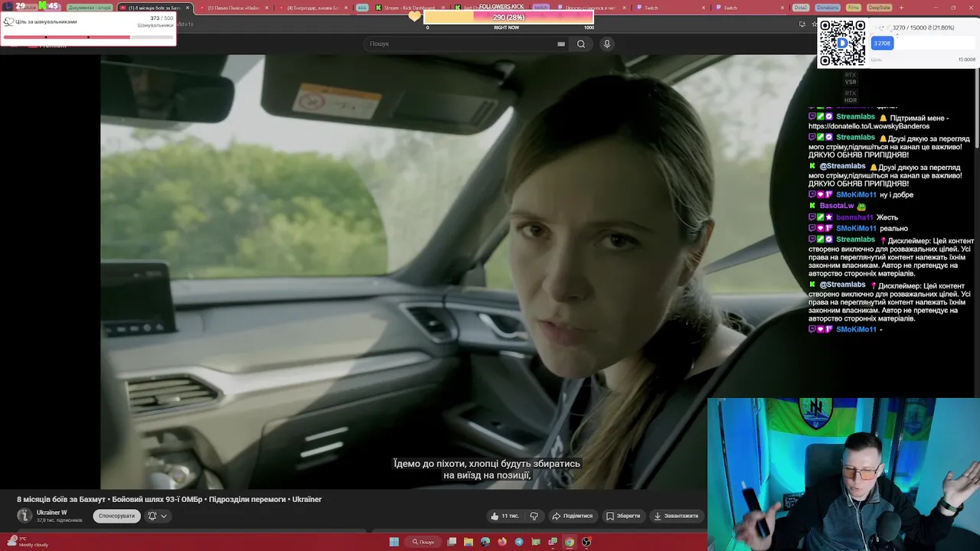Share the video via 'Поділитися'
This screenshot has height=551, width=980.
tap(572, 516)
